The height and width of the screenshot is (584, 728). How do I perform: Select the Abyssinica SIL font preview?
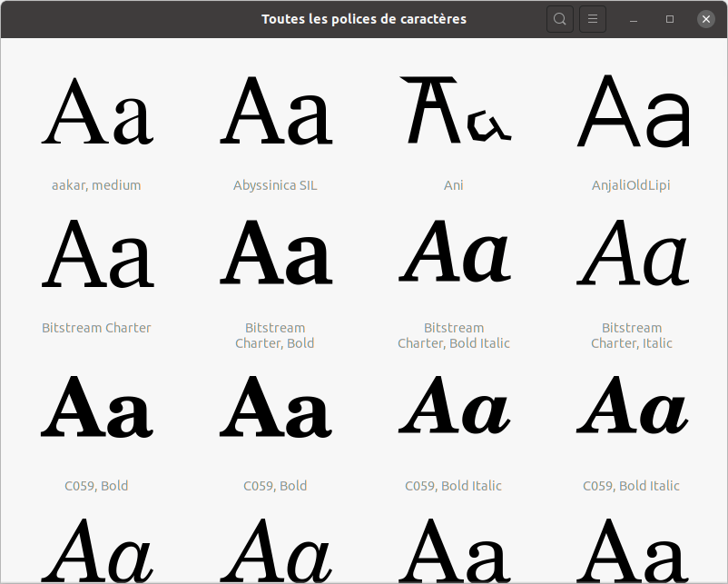(x=275, y=111)
